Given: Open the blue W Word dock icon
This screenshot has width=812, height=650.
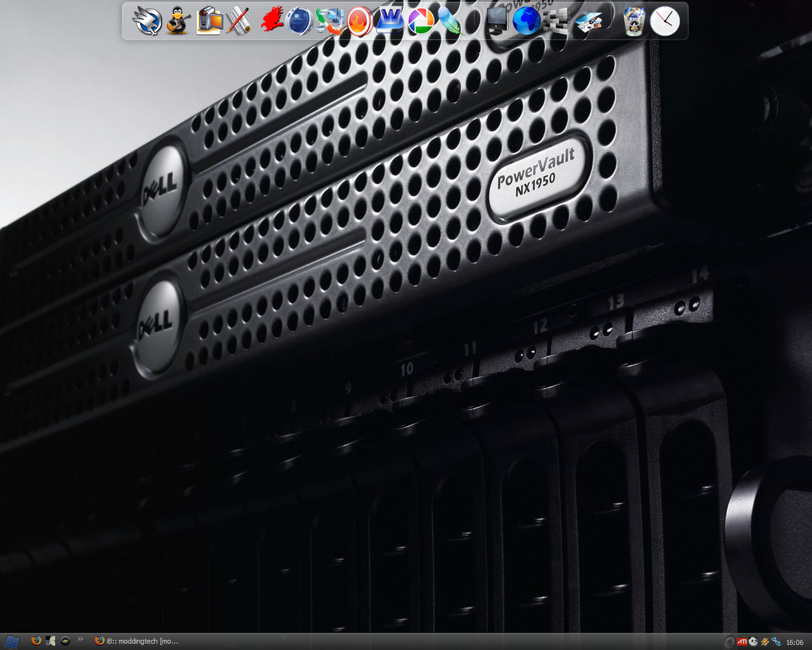Looking at the screenshot, I should [390, 21].
